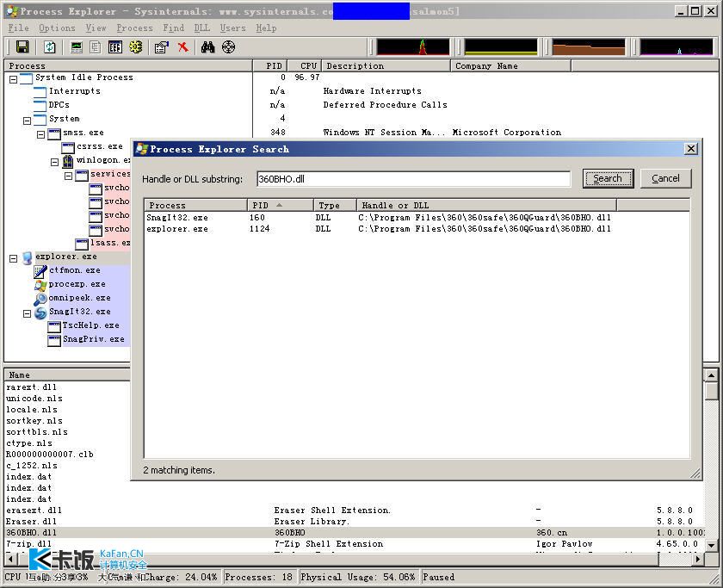The image size is (723, 588).
Task: Click the yellow gear DLL view icon
Action: tap(136, 46)
